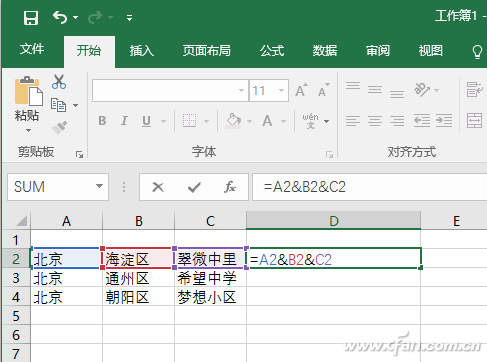Open the 文件 file menu

32,49
